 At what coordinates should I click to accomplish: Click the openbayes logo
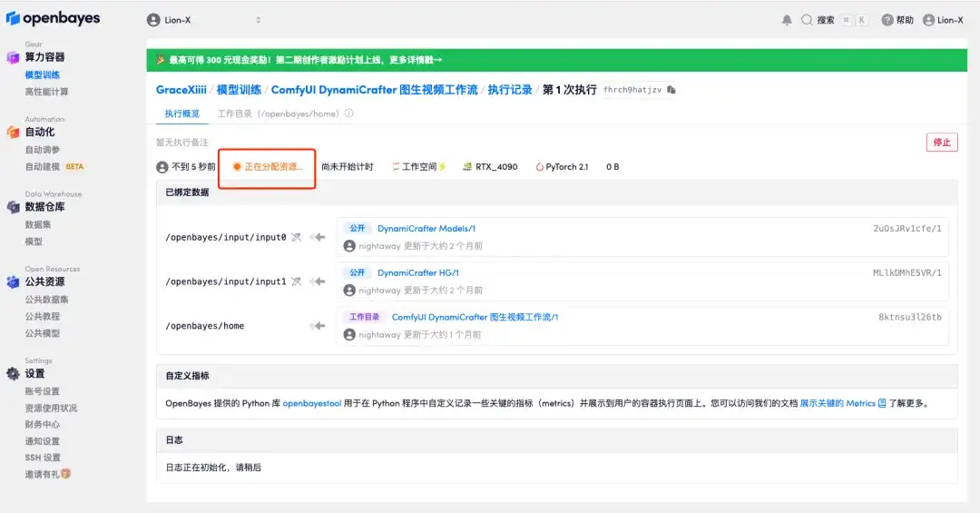point(54,18)
